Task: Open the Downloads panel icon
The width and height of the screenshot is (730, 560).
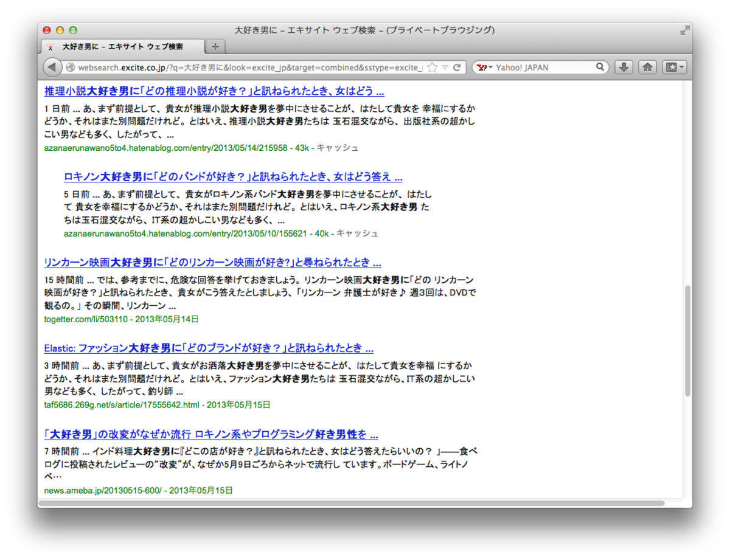Action: coord(623,67)
